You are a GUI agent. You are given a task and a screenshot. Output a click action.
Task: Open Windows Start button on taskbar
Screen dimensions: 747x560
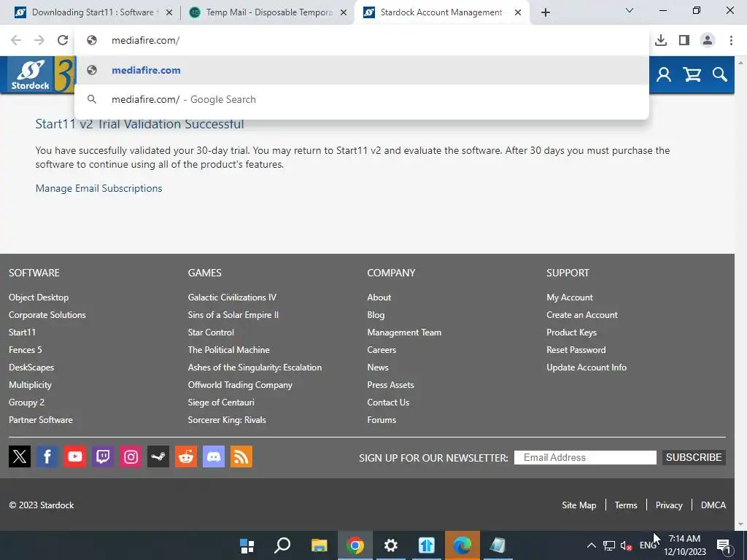coord(247,545)
